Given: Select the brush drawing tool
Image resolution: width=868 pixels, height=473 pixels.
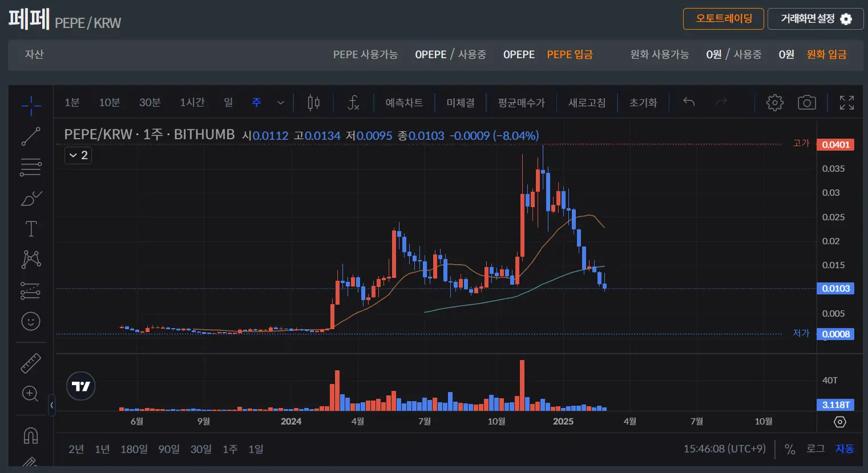Looking at the screenshot, I should pos(31,198).
